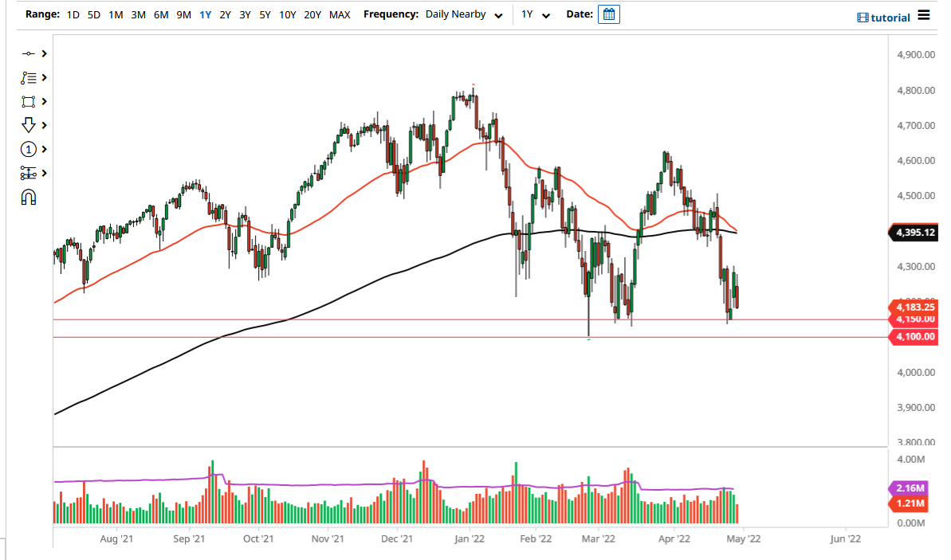Click the tutorial video icon
The image size is (951, 560).
(x=862, y=17)
